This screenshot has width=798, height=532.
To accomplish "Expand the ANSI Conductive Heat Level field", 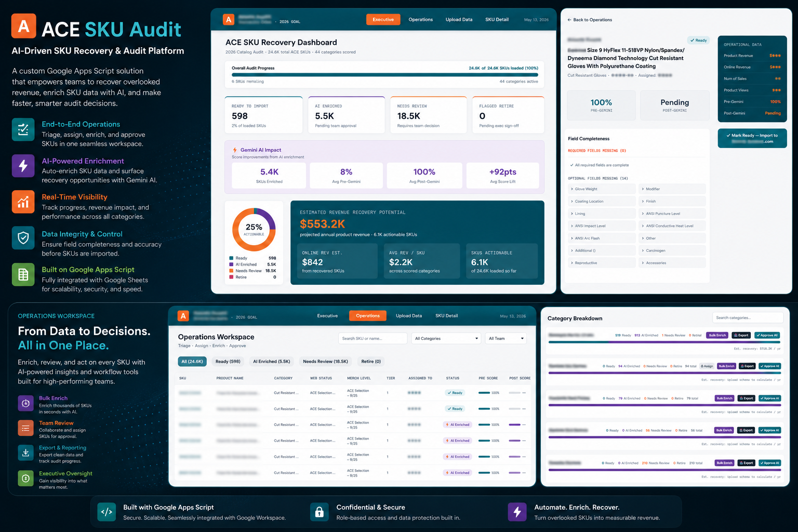I will pyautogui.click(x=672, y=226).
